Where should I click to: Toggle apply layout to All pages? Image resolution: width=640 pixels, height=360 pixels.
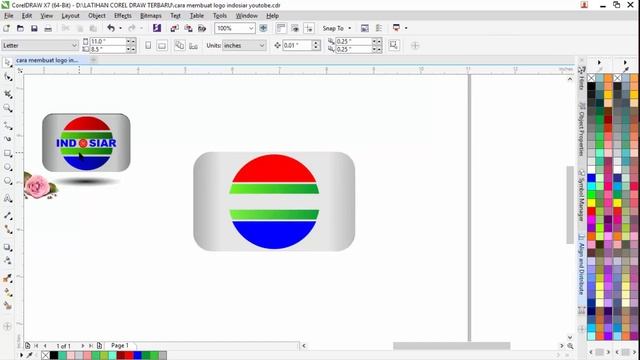point(180,45)
